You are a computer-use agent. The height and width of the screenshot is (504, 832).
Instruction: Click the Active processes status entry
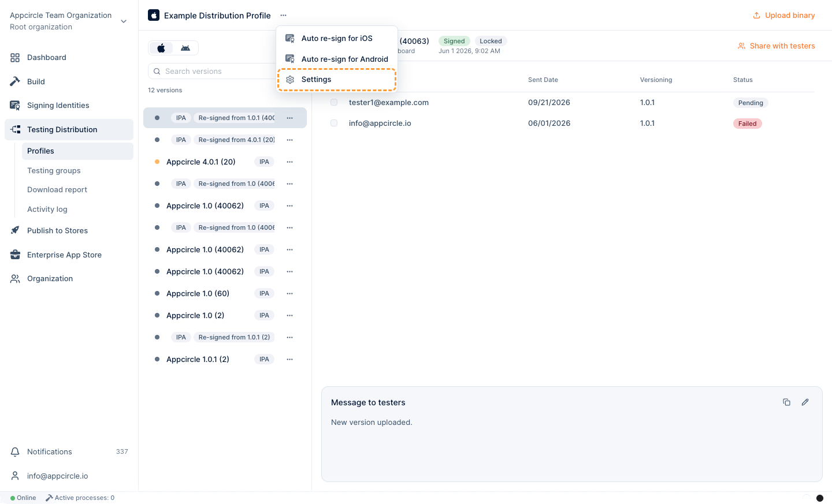click(x=80, y=498)
